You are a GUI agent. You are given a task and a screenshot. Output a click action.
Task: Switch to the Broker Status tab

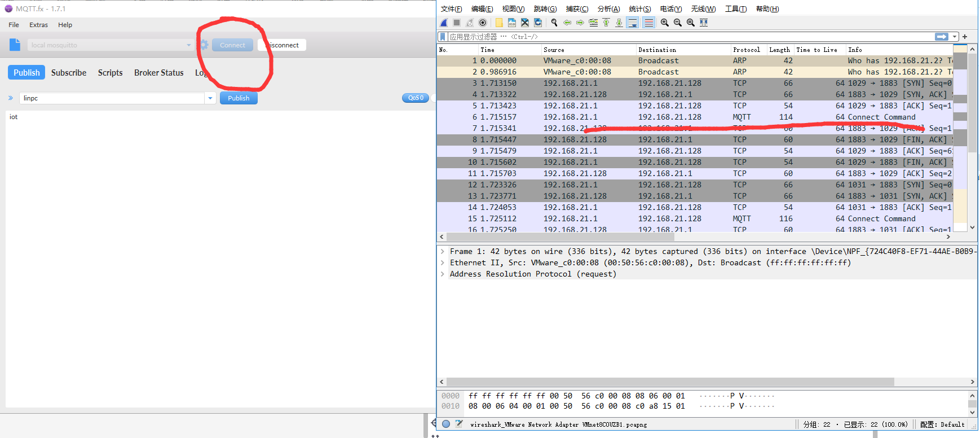[x=159, y=73]
